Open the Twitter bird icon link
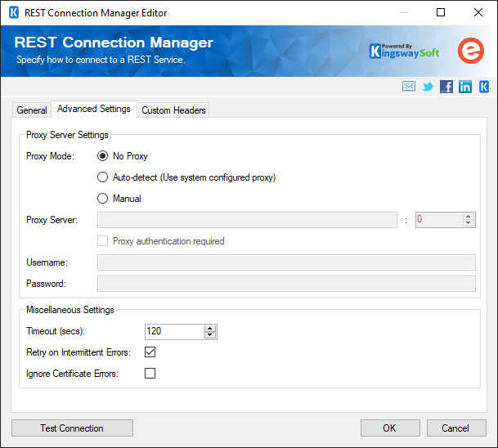Screen dimensions: 498x448 pyautogui.click(x=428, y=87)
